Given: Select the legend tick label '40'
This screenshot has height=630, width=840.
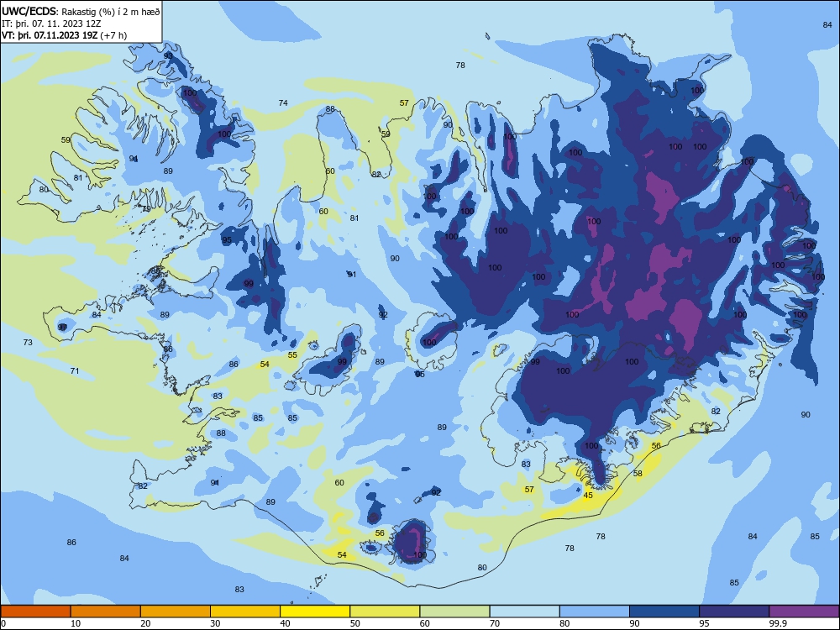Looking at the screenshot, I should (x=285, y=623).
